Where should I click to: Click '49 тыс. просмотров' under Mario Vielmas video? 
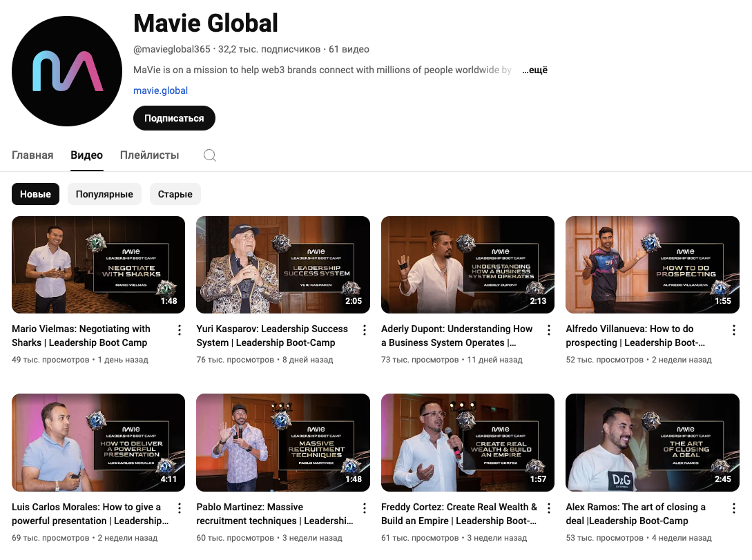(x=50, y=360)
